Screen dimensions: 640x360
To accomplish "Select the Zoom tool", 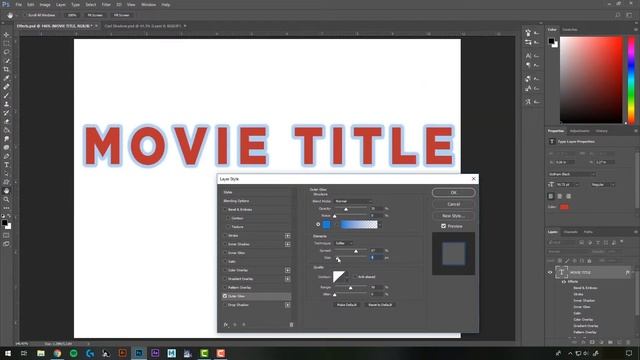I will [6, 200].
